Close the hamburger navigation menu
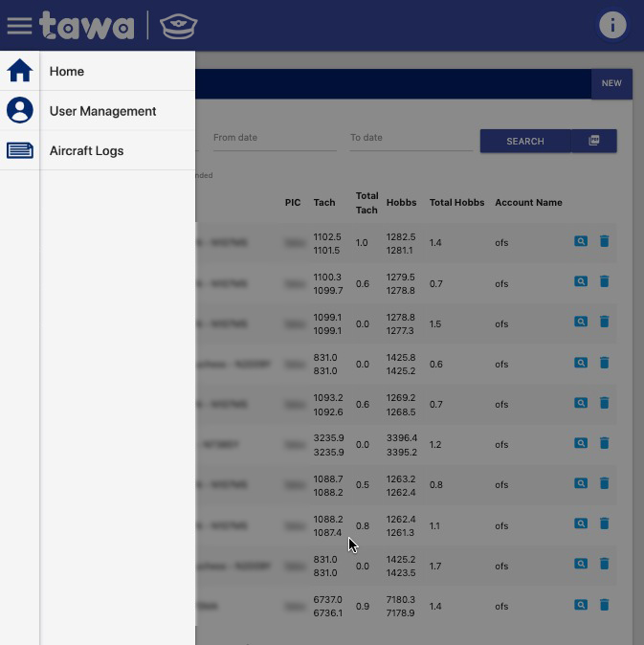This screenshot has height=645, width=644. [19, 26]
